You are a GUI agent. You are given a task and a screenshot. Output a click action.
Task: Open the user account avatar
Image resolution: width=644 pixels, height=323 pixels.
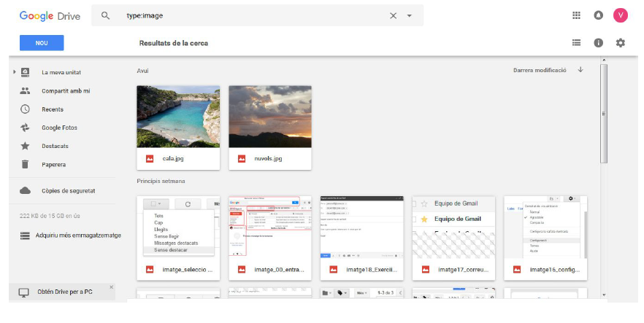tap(620, 15)
